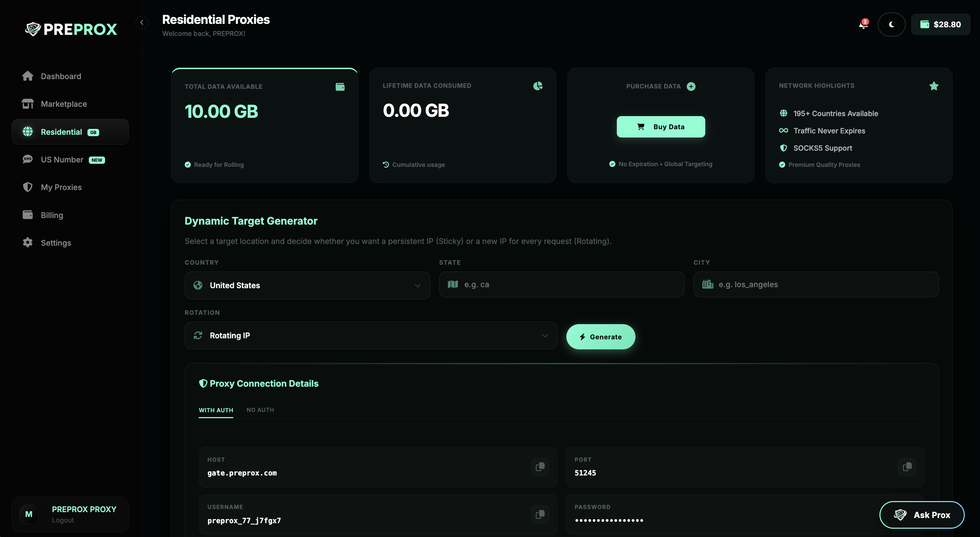Viewport: 980px width, 537px height.
Task: Select the WITH AUTH tab
Action: click(x=216, y=410)
